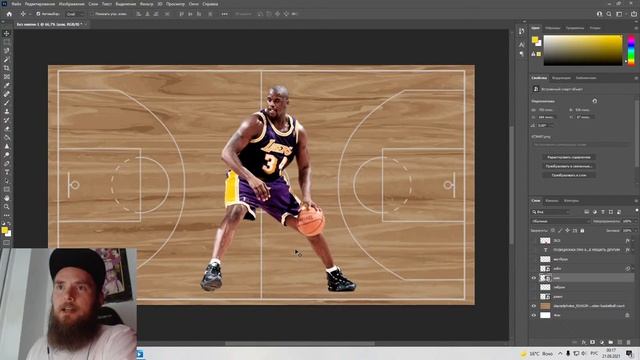Click the rainbow hue slider strip
This screenshot has width=640, height=360.
tap(631, 50)
